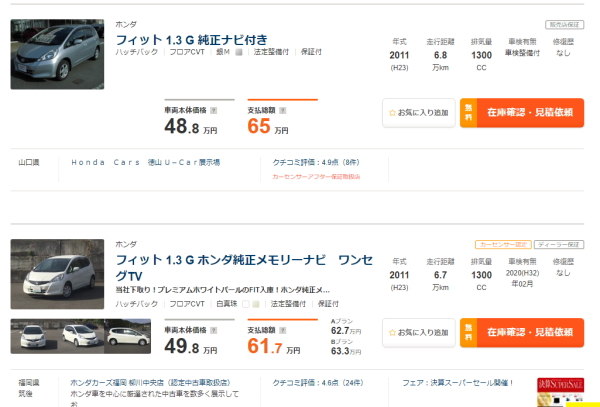Image resolution: width=600 pixels, height=407 pixels.
Task: Click help icon next to 車両本体価格 for 48.8万円
Action: coord(214,111)
